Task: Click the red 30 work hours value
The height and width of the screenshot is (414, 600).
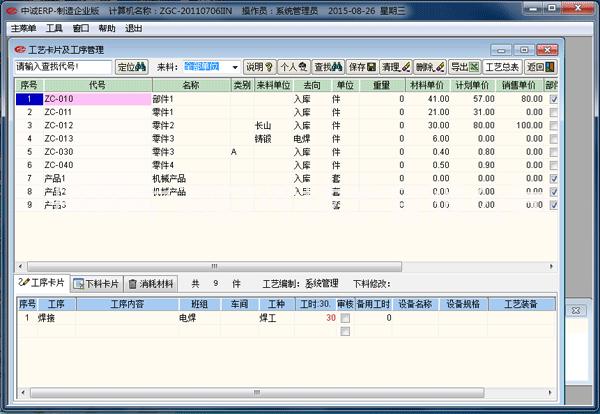Action: [x=331, y=318]
